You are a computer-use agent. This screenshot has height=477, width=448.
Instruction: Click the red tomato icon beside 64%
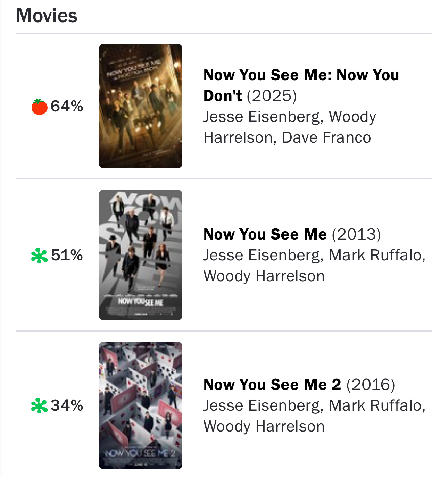39,107
